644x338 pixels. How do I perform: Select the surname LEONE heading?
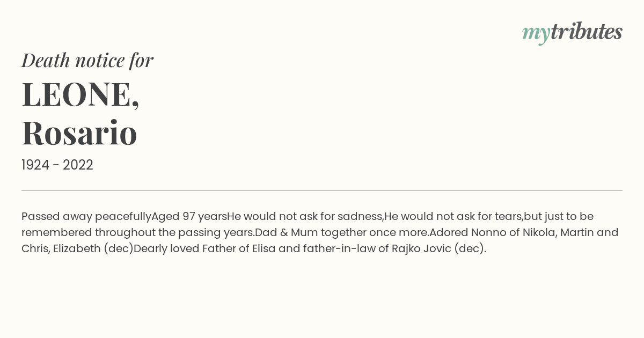pos(80,94)
